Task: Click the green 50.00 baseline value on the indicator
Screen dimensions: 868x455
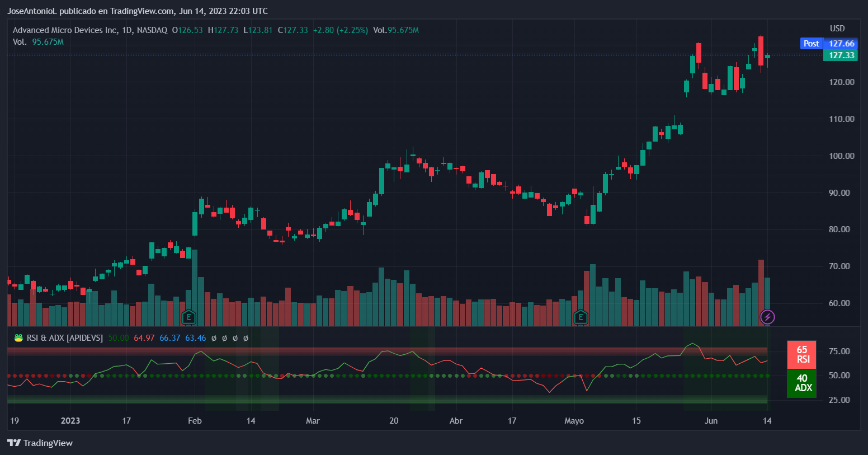Action: pos(119,338)
